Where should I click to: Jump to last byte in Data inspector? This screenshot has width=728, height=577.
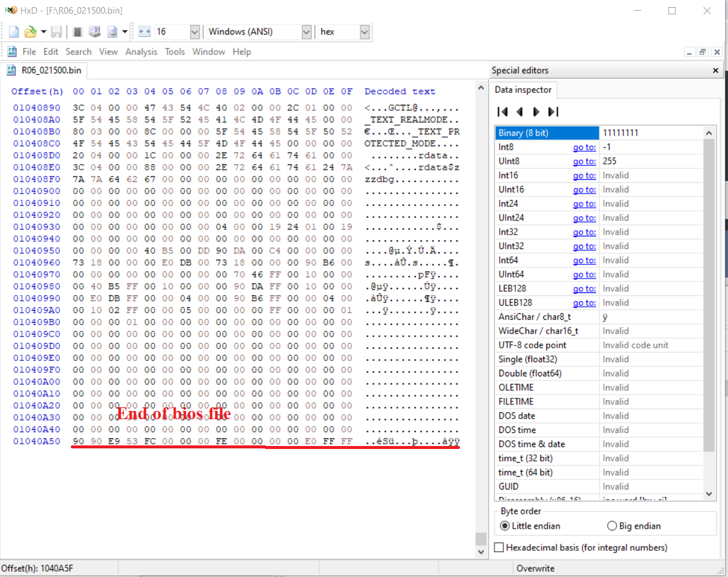pyautogui.click(x=553, y=112)
